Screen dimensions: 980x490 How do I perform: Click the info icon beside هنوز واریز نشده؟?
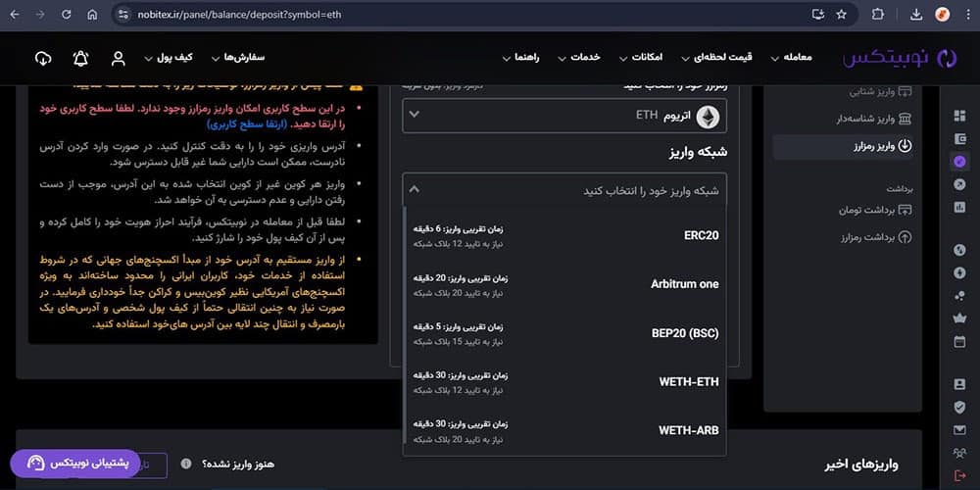(x=185, y=464)
